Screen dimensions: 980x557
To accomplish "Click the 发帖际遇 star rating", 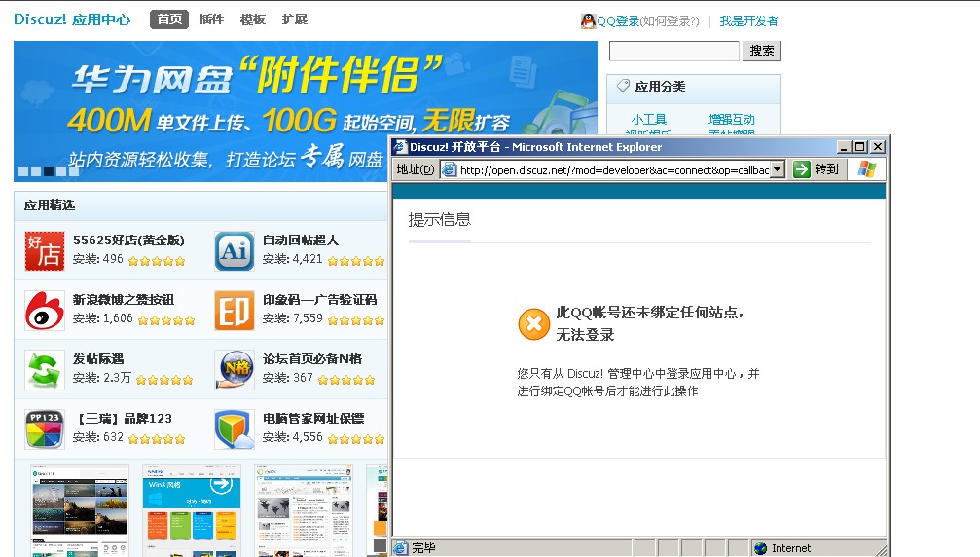I will coord(164,380).
